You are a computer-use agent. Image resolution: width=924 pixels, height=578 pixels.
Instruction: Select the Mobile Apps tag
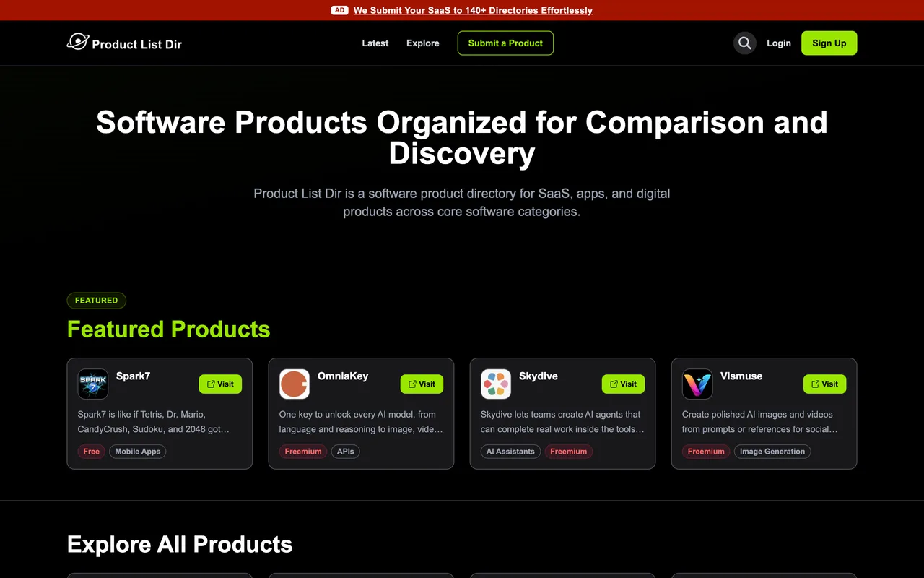coord(138,452)
